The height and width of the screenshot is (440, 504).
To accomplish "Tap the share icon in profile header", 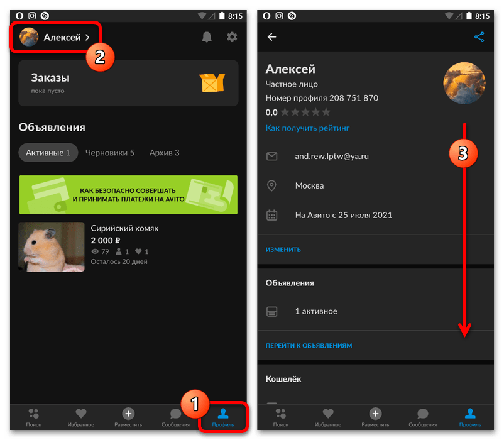I will pos(479,37).
